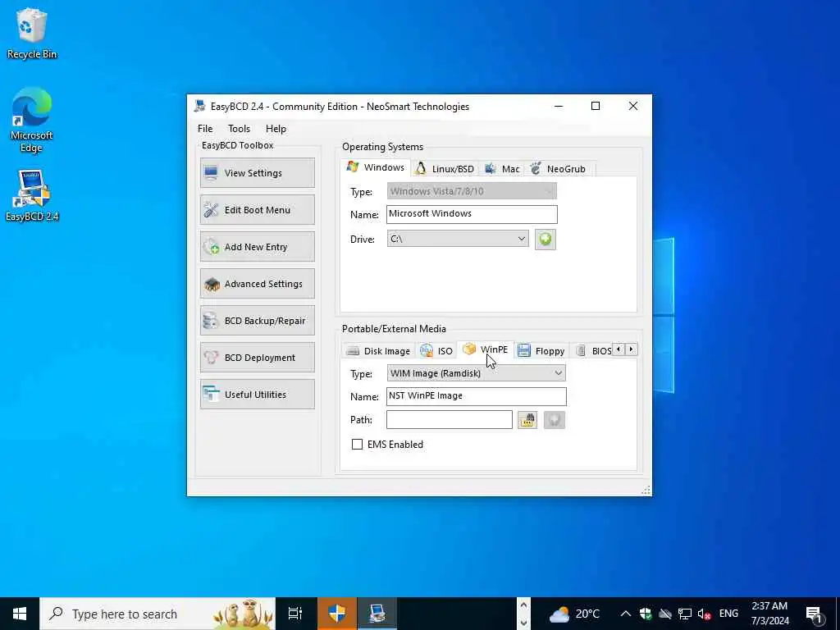Image resolution: width=840 pixels, height=630 pixels.
Task: Click the EasyBCD title bar app icon
Action: coord(200,106)
